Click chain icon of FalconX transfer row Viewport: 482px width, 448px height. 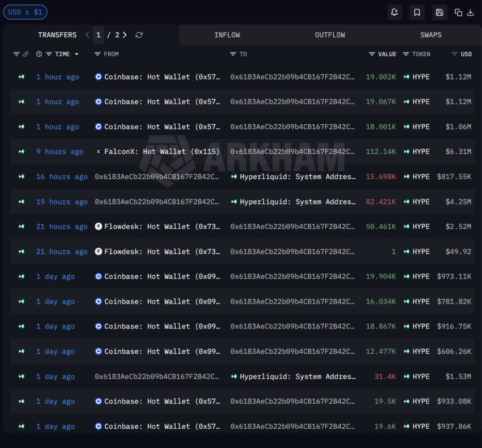tap(21, 152)
